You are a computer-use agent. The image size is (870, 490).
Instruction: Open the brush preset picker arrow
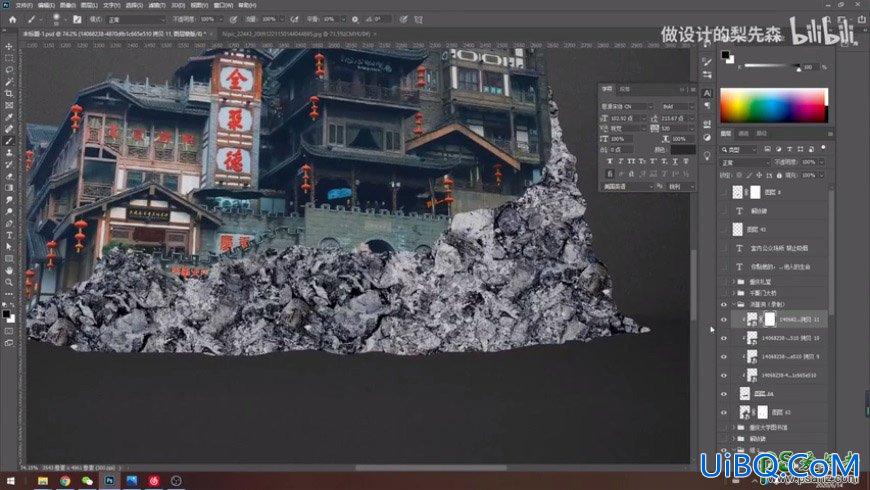65,19
